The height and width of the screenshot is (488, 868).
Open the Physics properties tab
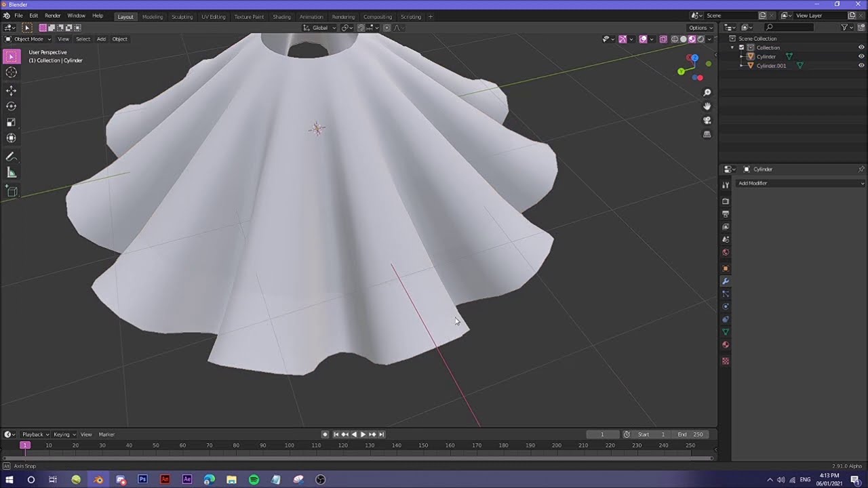(x=726, y=306)
